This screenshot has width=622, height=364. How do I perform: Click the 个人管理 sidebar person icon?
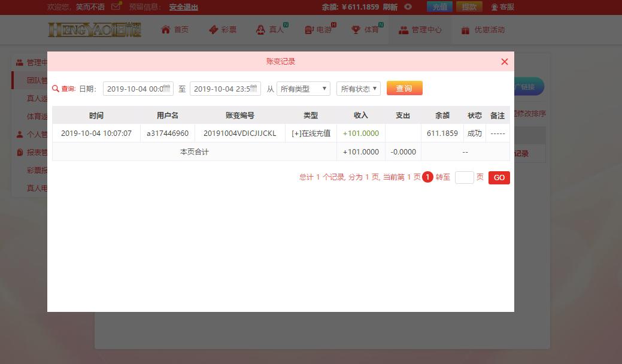(19, 135)
